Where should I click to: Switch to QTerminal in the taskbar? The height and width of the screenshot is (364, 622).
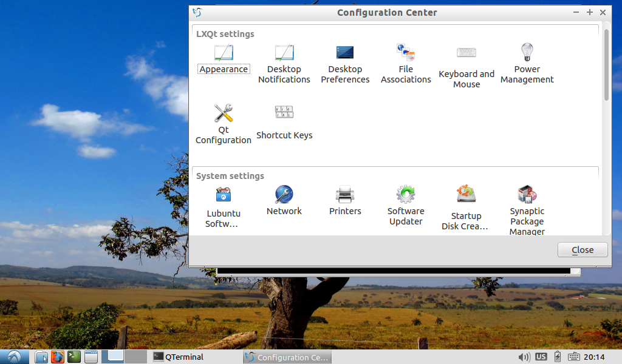(196, 357)
